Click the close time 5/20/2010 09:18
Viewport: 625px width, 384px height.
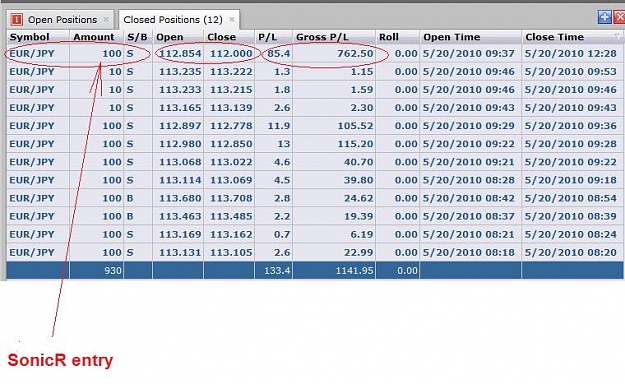[571, 180]
